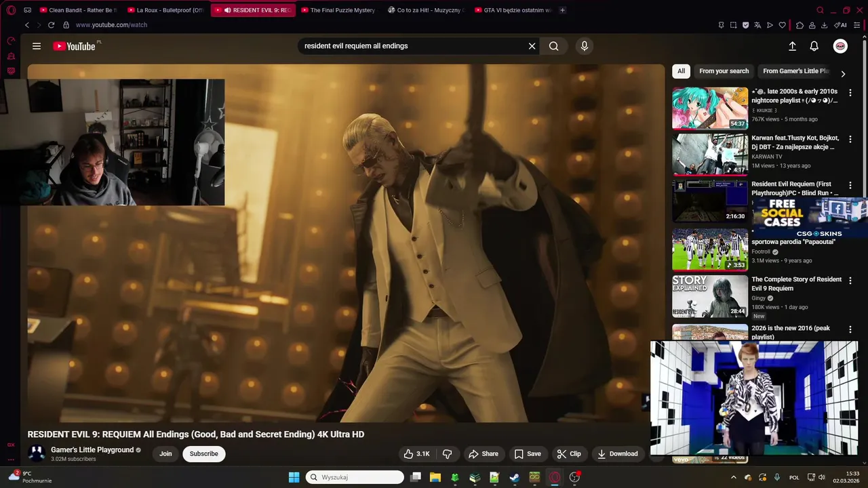Open browser downloads icon in toolbar
This screenshot has height=488, width=868.
click(x=824, y=25)
